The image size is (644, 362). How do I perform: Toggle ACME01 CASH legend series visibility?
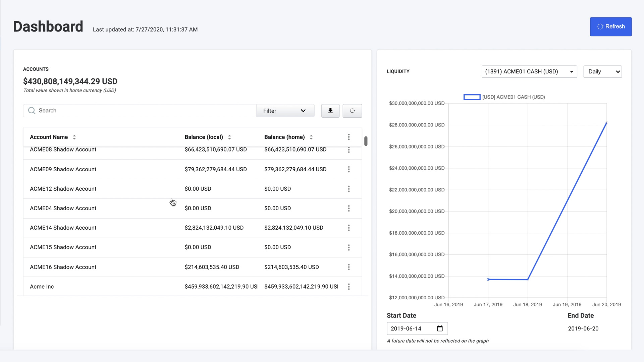pos(472,97)
